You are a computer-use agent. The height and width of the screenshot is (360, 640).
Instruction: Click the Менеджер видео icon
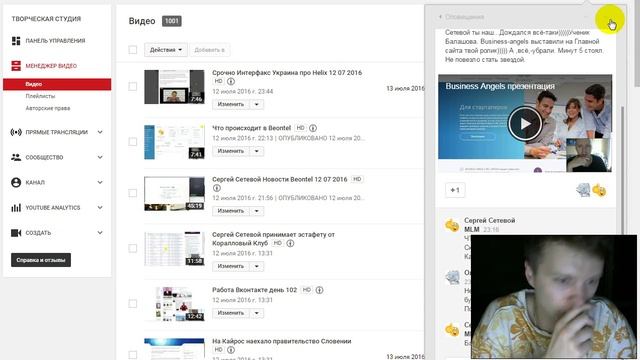point(16,66)
